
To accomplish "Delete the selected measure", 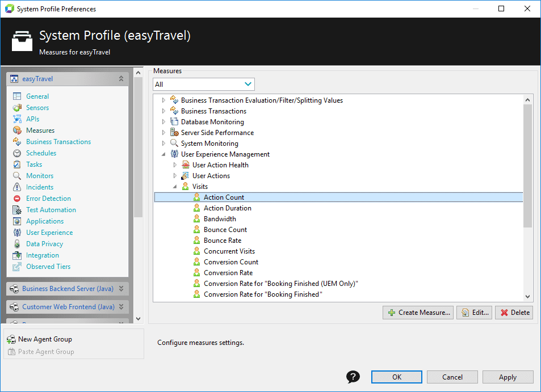I will click(514, 313).
